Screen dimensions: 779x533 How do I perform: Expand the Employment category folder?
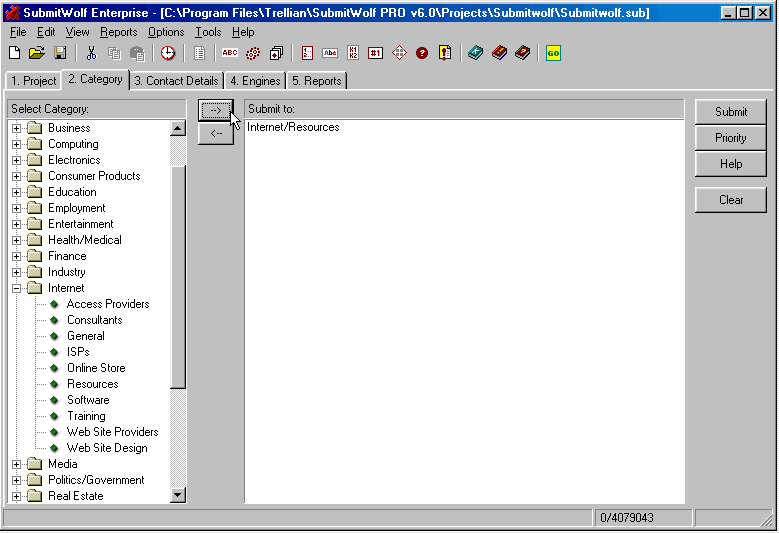click(x=16, y=208)
